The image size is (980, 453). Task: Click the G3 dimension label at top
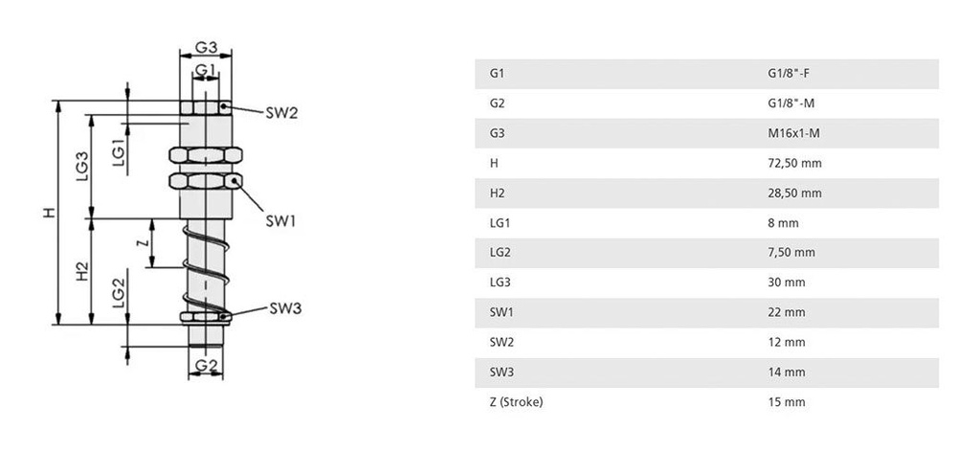(x=206, y=46)
